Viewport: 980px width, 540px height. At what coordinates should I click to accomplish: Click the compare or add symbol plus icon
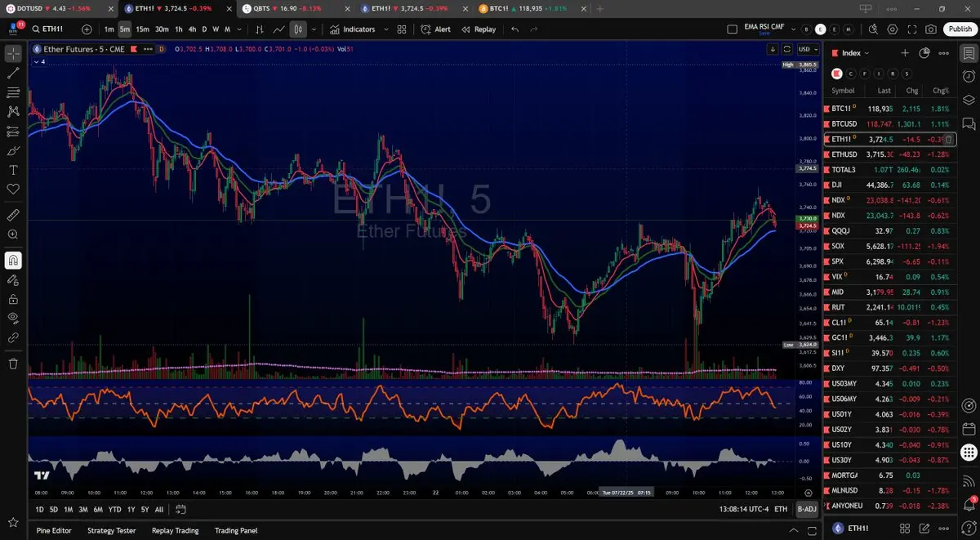[87, 29]
